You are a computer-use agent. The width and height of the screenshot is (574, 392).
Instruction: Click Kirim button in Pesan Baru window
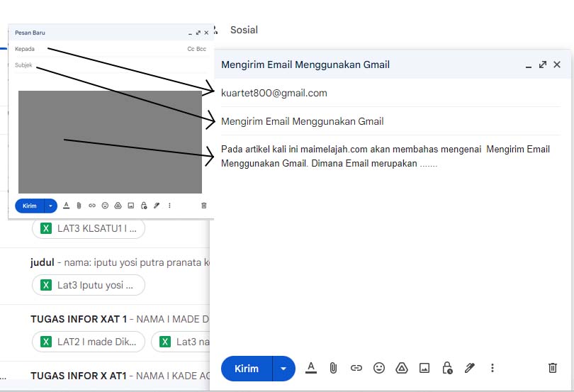[30, 206]
